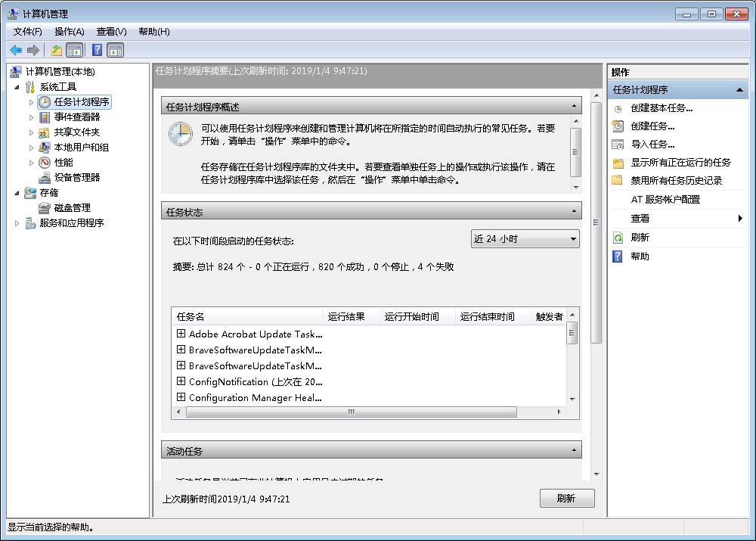Click the task list vertical scroll-down arrow
The image size is (756, 541).
pyautogui.click(x=572, y=399)
